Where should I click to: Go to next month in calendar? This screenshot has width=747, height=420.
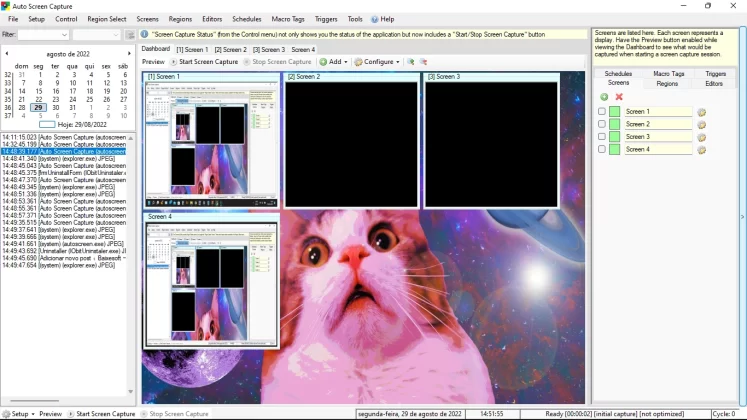[x=130, y=52]
